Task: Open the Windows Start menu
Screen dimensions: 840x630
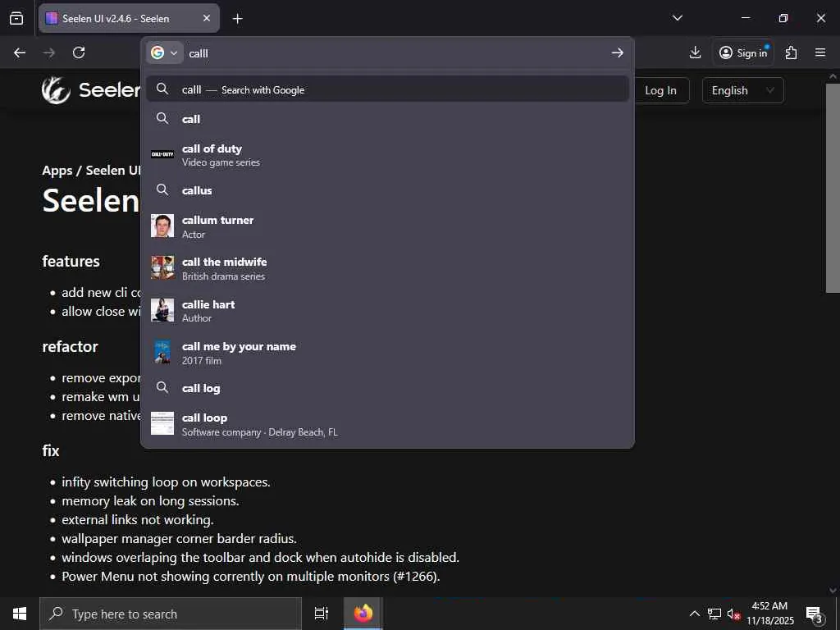Action: (20, 614)
